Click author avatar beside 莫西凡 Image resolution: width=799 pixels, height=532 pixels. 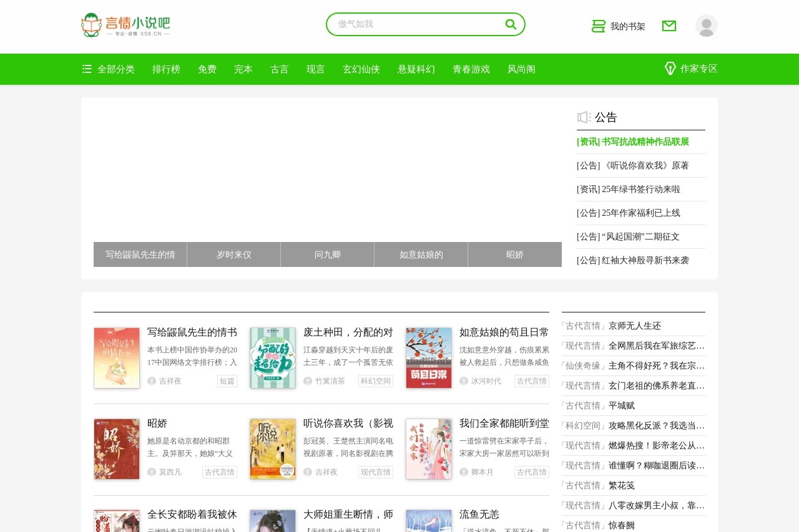pyautogui.click(x=152, y=472)
